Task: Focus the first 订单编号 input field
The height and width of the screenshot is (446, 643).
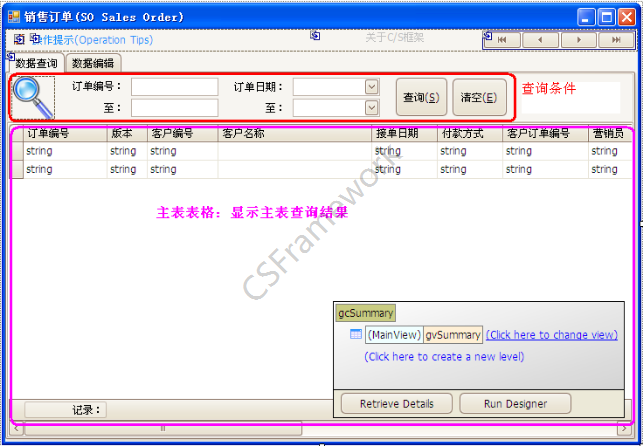Action: (175, 87)
